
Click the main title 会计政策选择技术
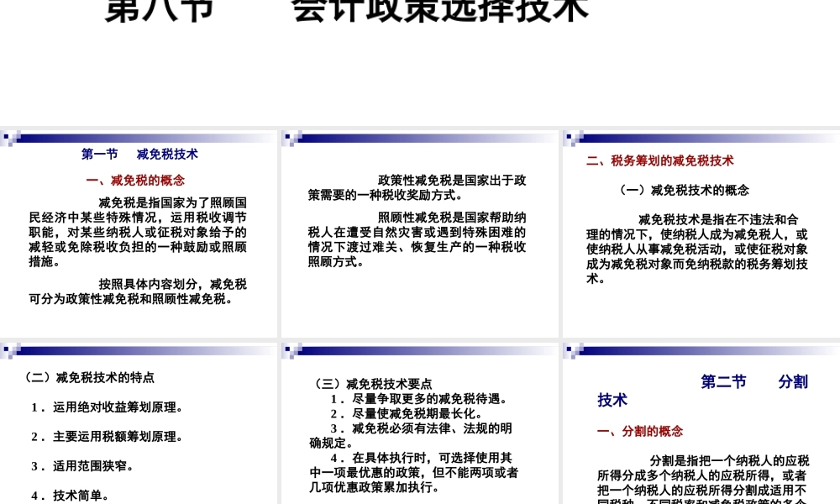(x=437, y=8)
